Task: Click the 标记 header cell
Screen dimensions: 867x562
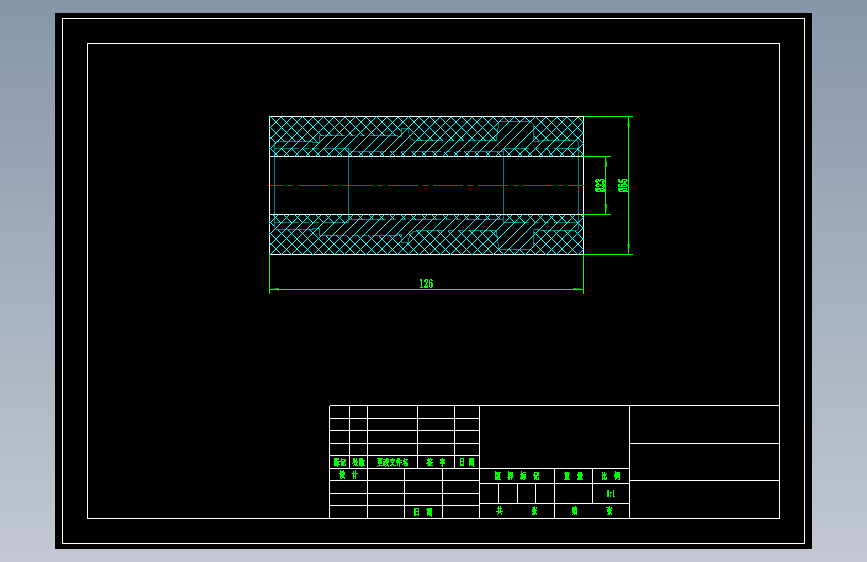Action: coord(340,462)
